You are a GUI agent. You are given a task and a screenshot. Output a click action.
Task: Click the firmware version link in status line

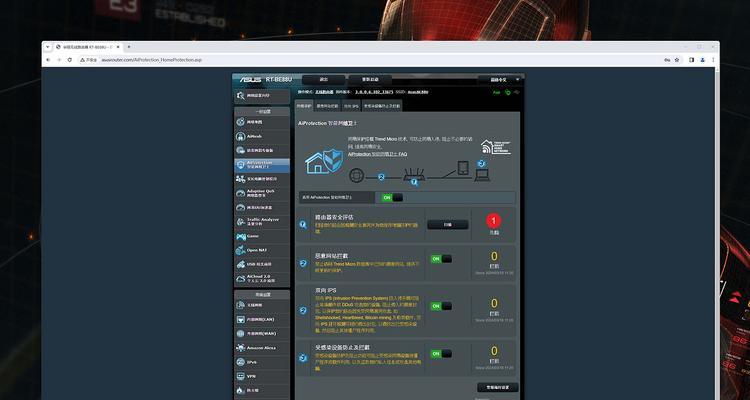point(374,92)
